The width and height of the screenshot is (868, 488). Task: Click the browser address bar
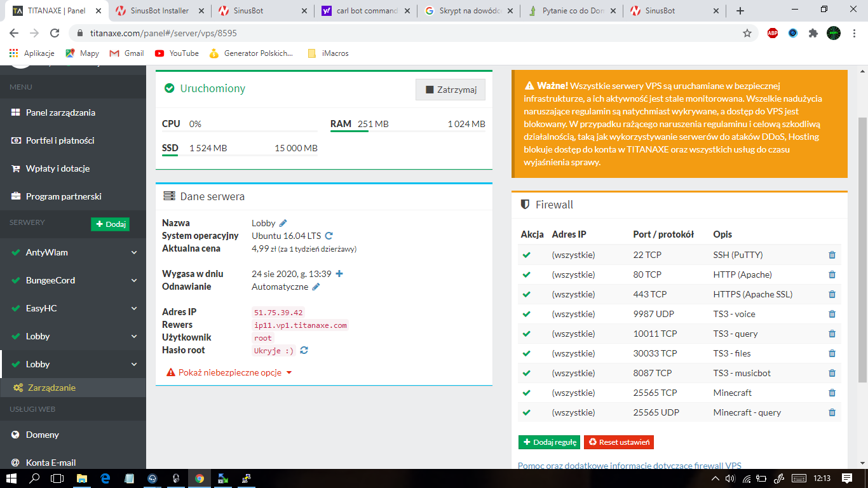coord(407,33)
